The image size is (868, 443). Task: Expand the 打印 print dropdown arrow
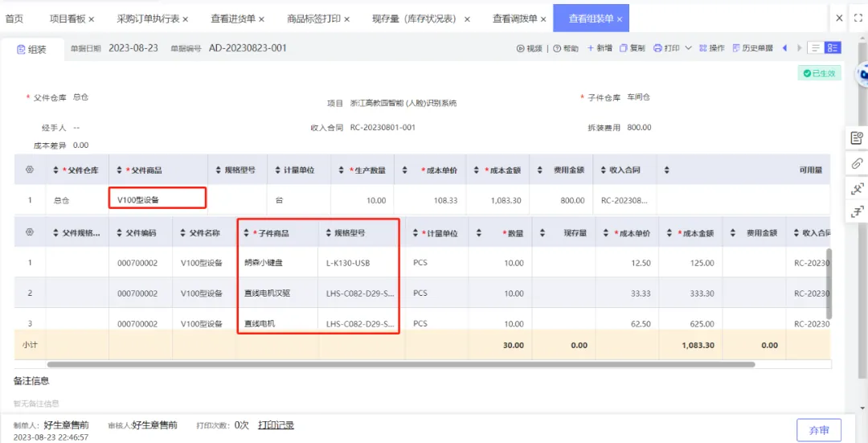pos(689,49)
